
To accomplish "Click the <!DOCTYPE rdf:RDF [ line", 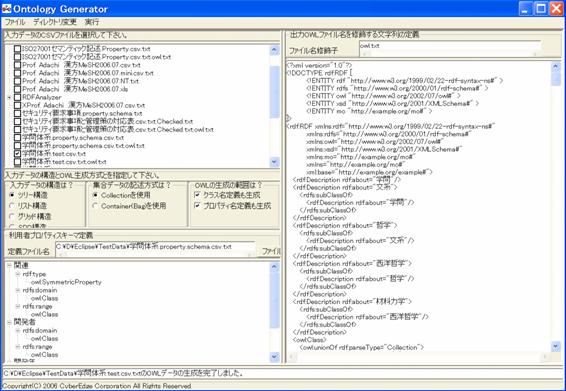I will (x=319, y=73).
